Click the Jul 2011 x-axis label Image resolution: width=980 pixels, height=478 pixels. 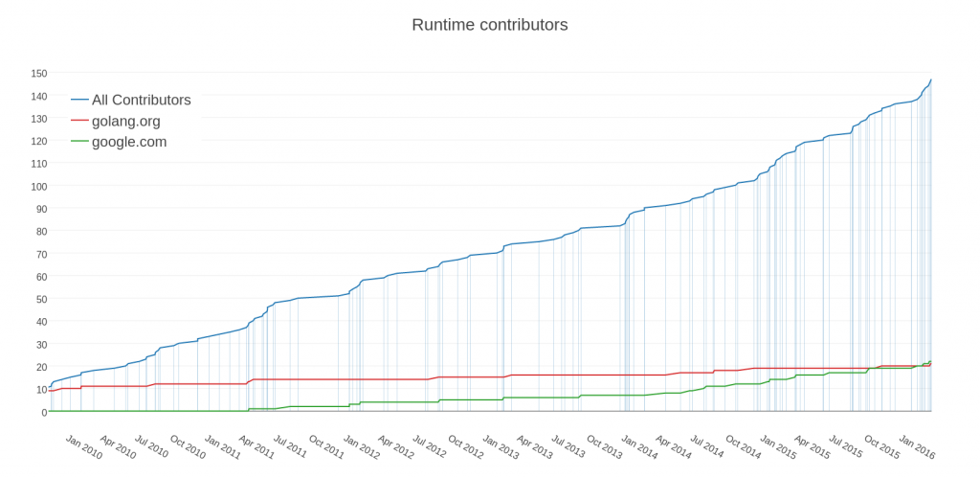[x=290, y=447]
